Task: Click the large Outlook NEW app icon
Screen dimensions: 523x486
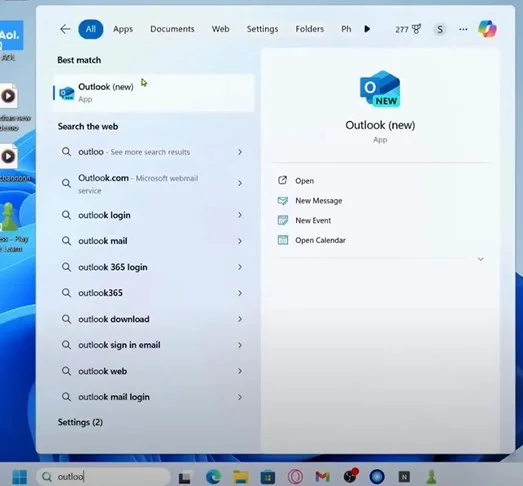Action: 380,89
